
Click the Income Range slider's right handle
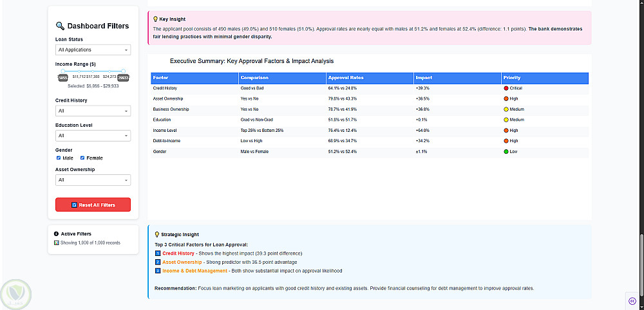point(123,71)
